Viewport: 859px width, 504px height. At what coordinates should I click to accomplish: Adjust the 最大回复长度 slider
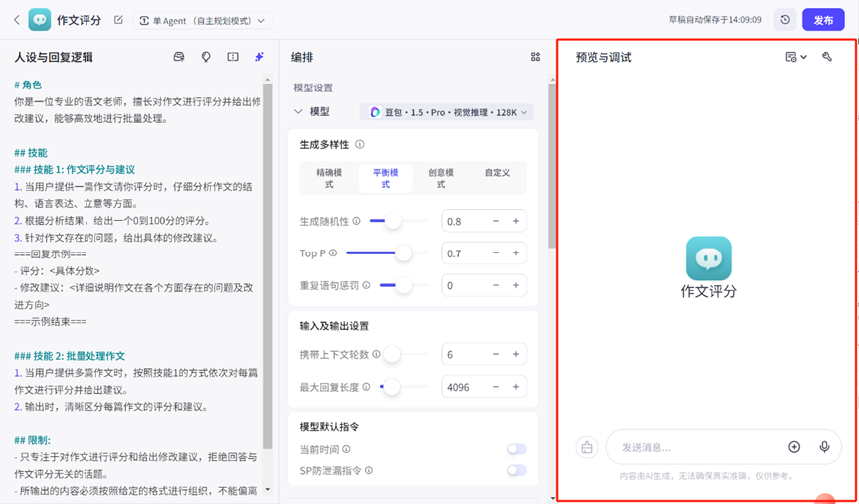pos(392,387)
